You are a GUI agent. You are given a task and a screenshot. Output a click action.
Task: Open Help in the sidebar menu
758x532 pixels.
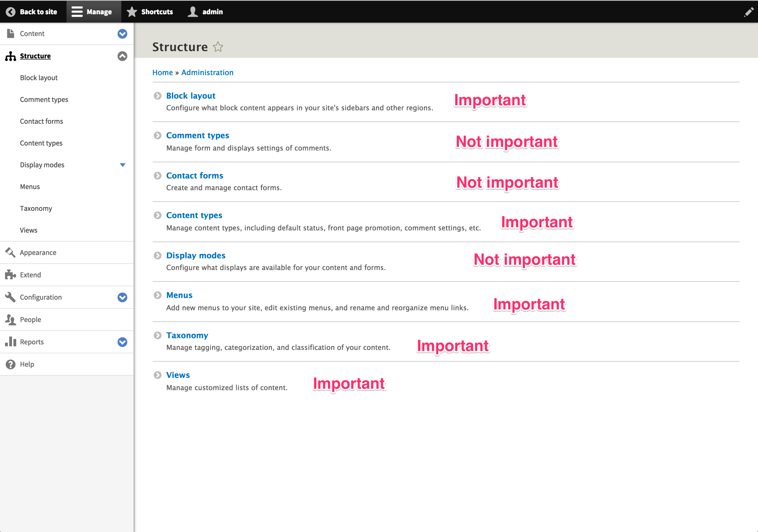point(27,364)
